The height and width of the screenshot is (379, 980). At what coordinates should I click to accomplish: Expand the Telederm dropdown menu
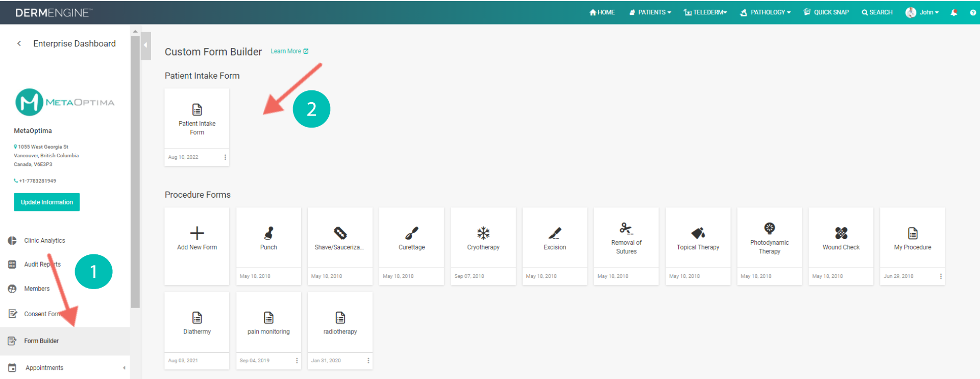pyautogui.click(x=705, y=12)
